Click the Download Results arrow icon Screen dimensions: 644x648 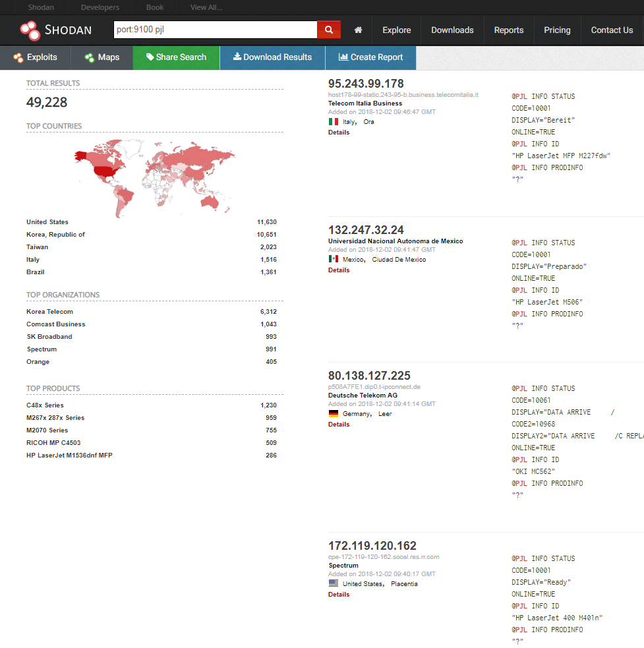click(237, 56)
